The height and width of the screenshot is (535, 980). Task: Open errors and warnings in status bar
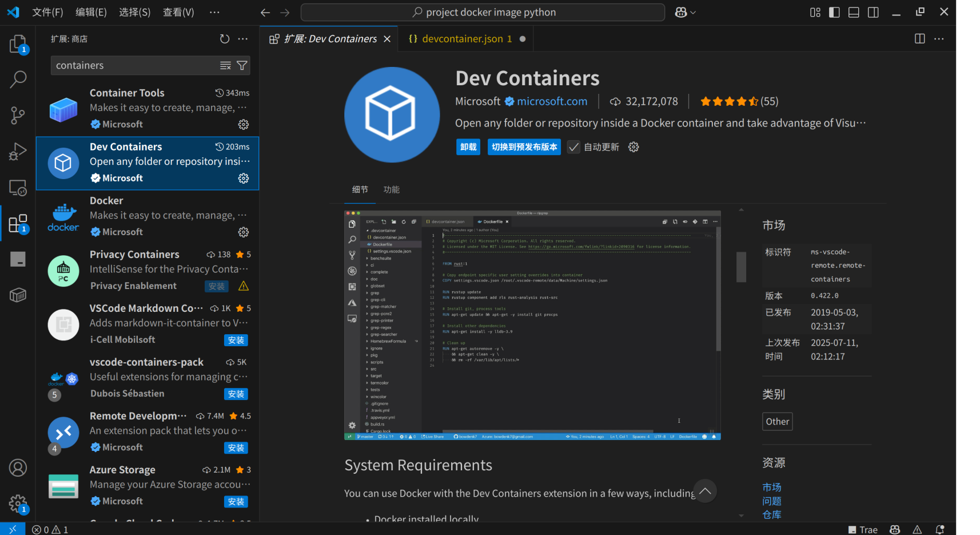50,530
